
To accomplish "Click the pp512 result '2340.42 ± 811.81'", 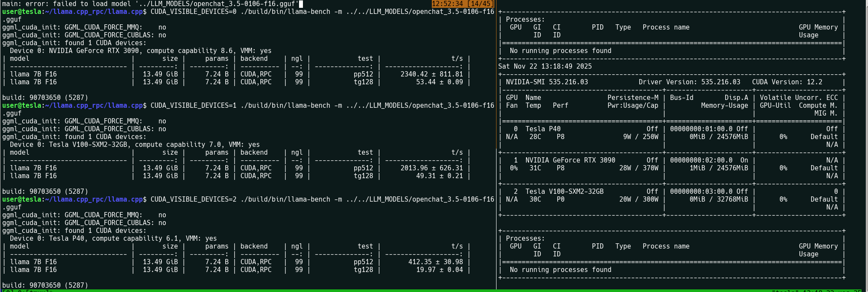I will point(432,74).
